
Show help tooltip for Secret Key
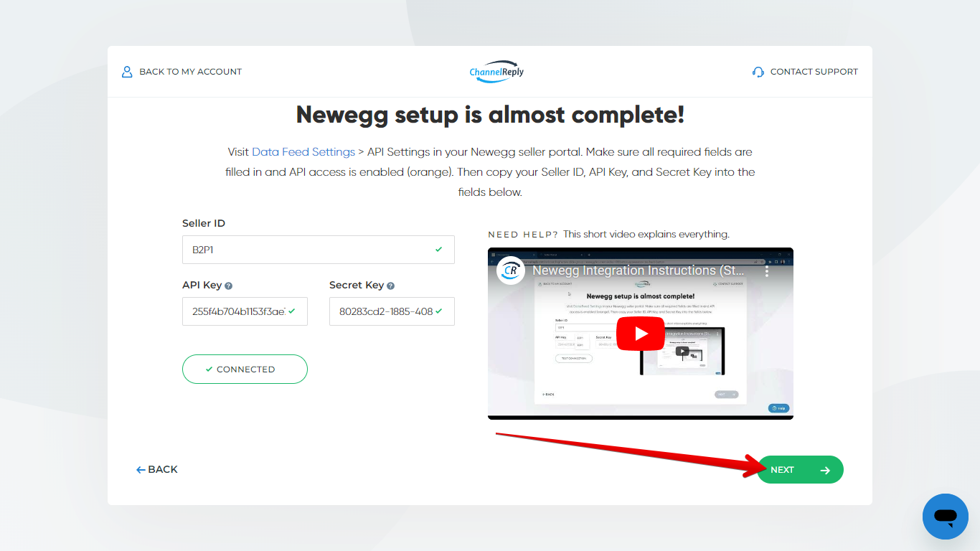coord(391,286)
